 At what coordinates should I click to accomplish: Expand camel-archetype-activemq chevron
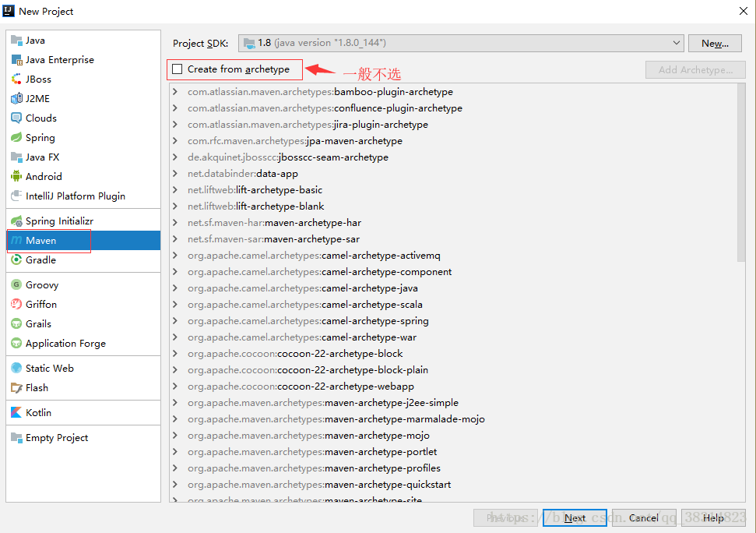coord(175,255)
